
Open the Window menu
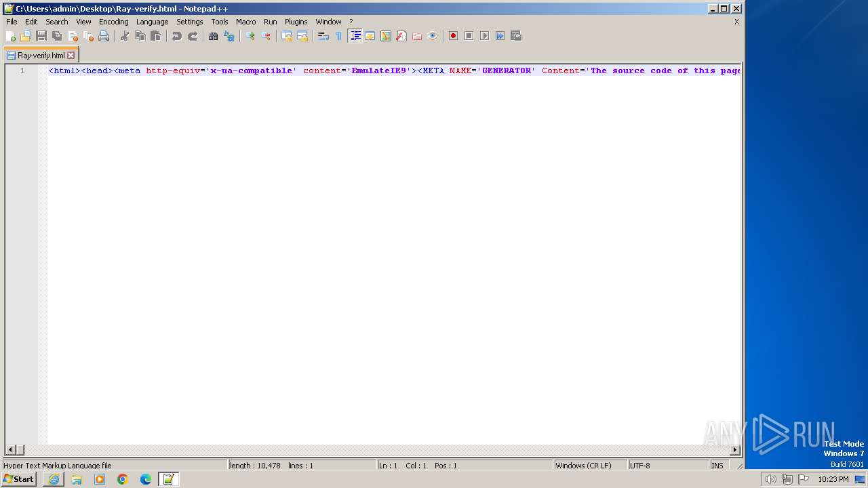click(329, 22)
